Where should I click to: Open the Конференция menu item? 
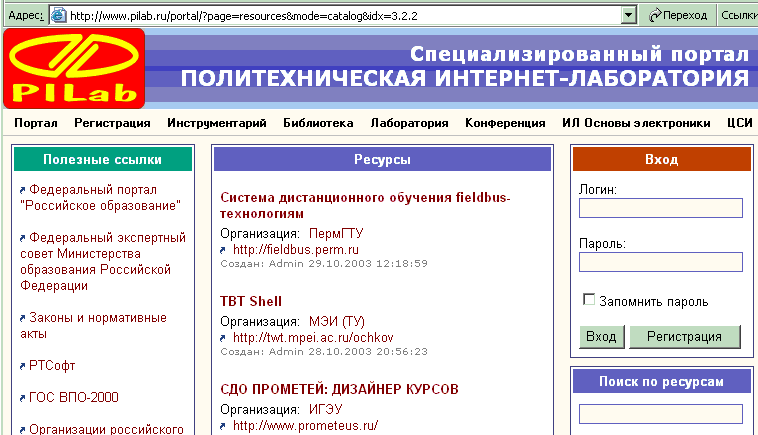click(x=505, y=123)
